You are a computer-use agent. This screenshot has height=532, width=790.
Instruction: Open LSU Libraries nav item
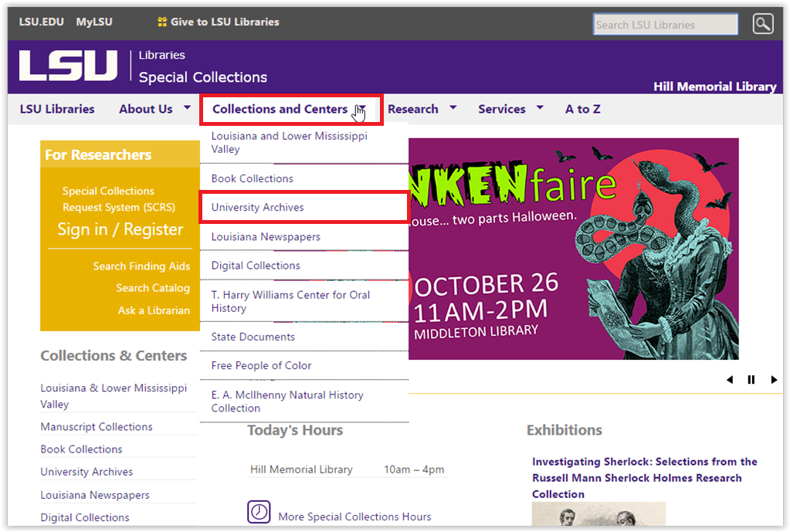57,109
